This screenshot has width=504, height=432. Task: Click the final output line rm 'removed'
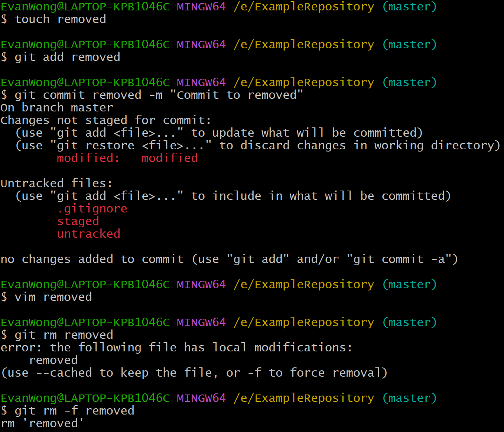click(x=42, y=423)
